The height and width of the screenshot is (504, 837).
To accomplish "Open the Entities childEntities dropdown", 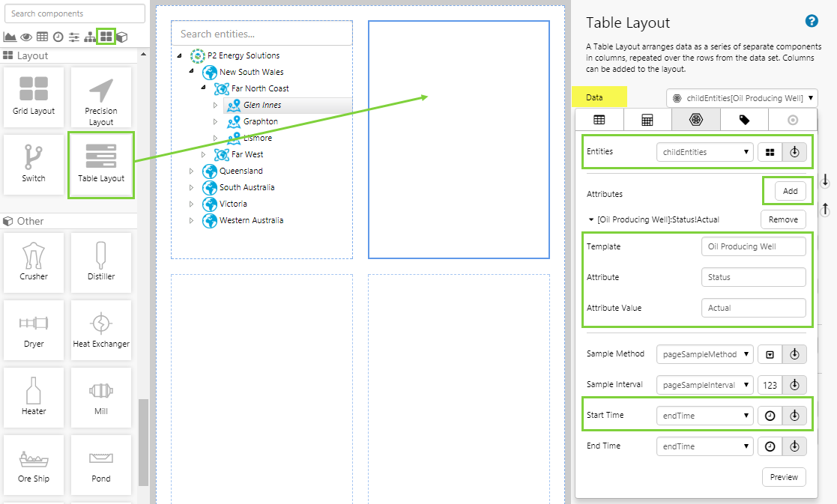I will click(x=704, y=152).
